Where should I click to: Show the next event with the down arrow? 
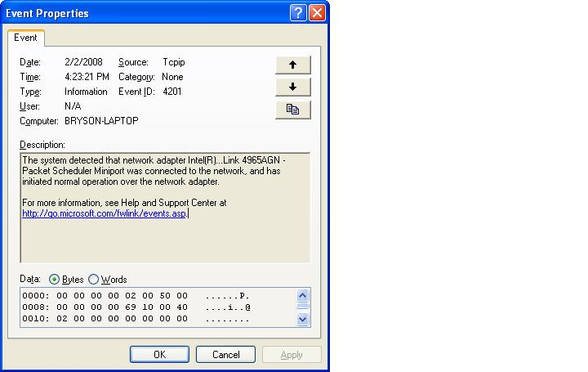point(293,87)
